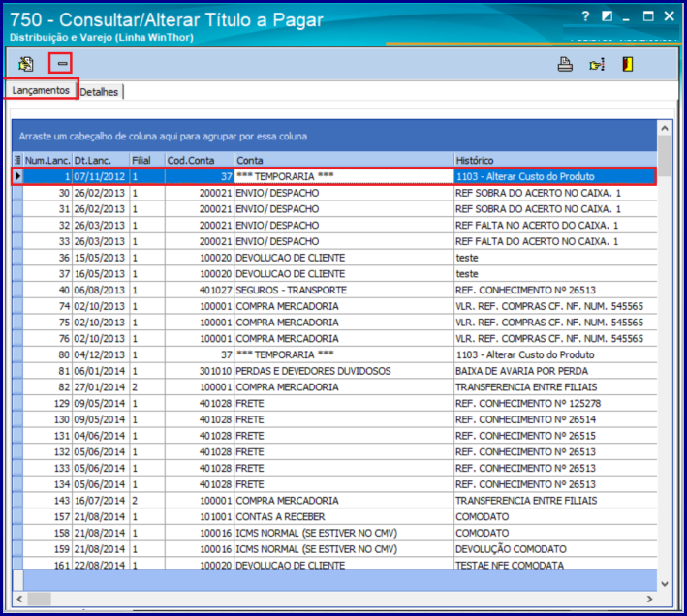Click the horizontal scrollbar left arrow
This screenshot has height=616, width=687.
[x=19, y=599]
